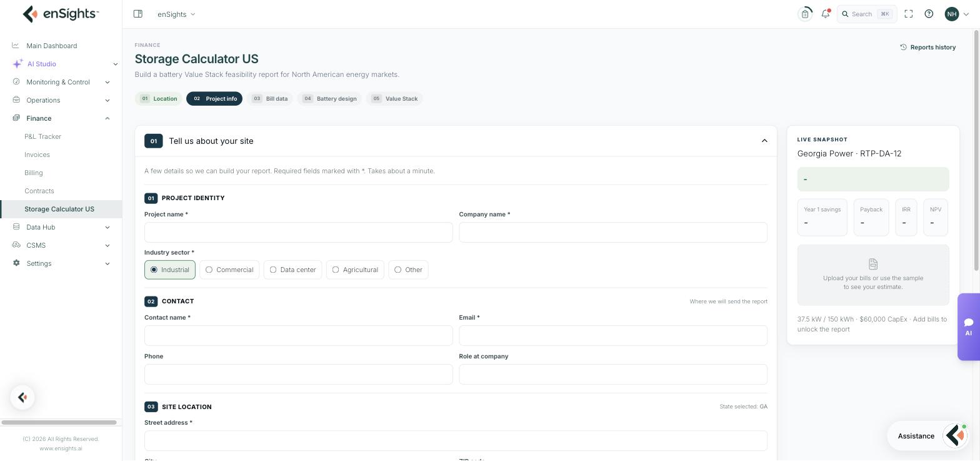Click the sidebar horizontal scrollbar
980x461 pixels.
point(59,422)
